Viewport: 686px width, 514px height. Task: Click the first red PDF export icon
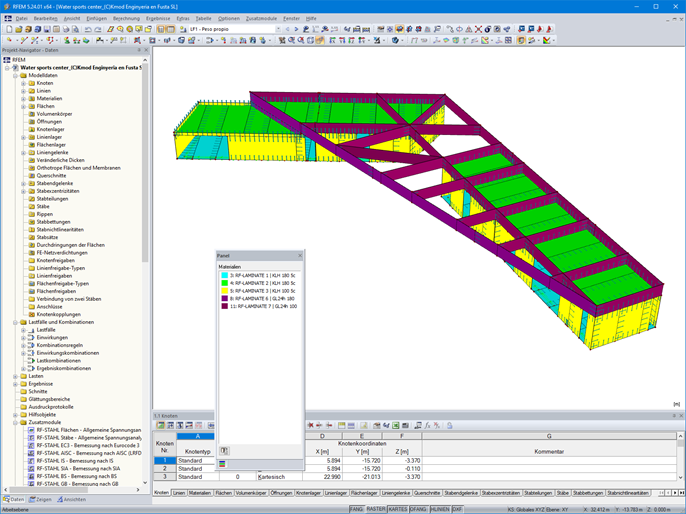540,29
